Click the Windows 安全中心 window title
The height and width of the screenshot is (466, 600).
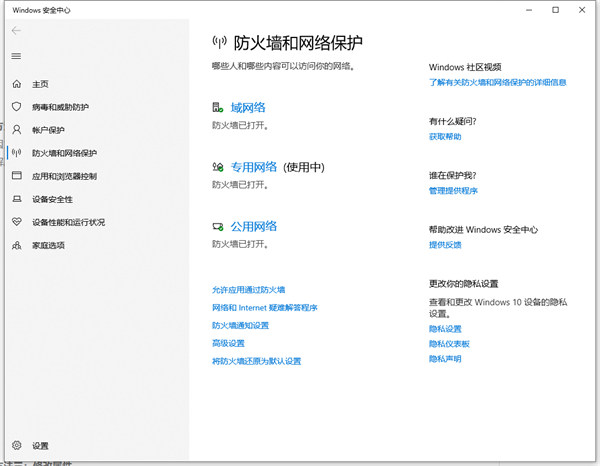click(x=41, y=10)
